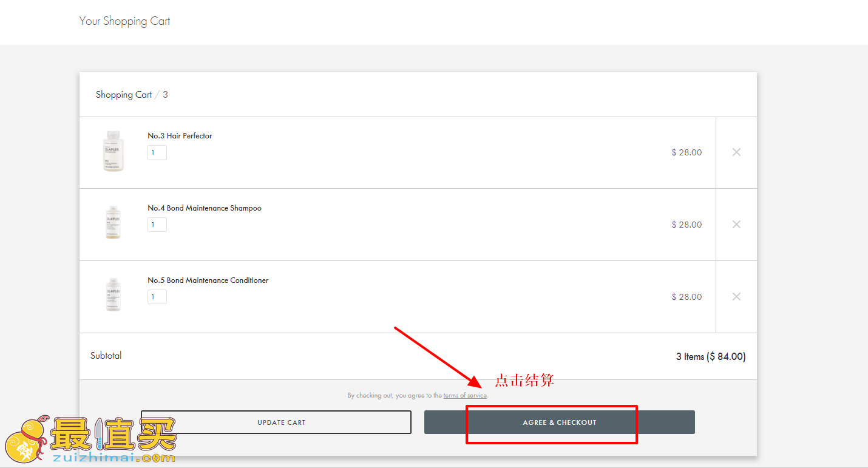This screenshot has width=868, height=468.
Task: Click the Shopping Cart breadcrumb text
Action: pos(124,95)
